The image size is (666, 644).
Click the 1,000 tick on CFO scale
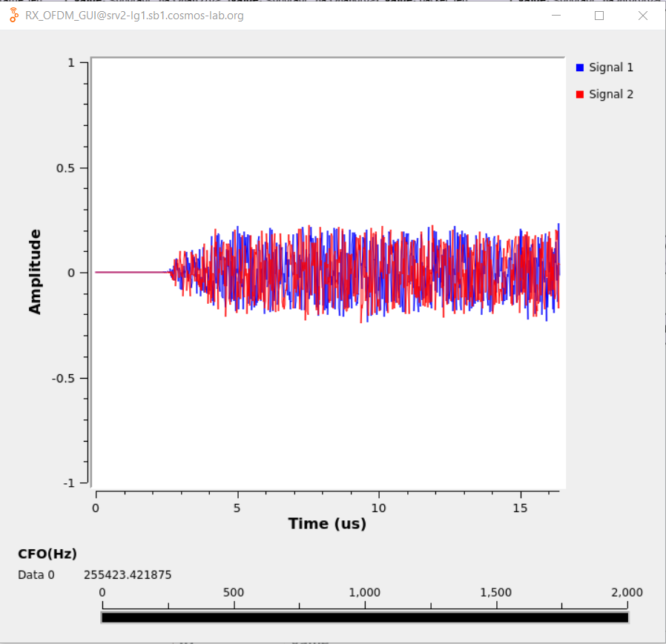coord(364,592)
